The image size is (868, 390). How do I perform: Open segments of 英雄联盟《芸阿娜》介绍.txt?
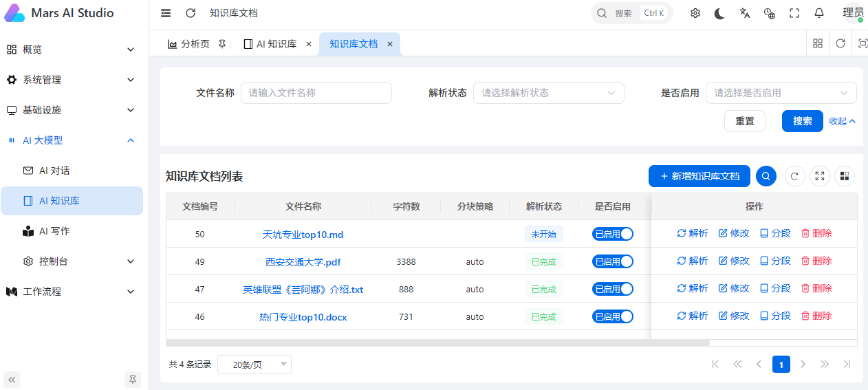(775, 288)
